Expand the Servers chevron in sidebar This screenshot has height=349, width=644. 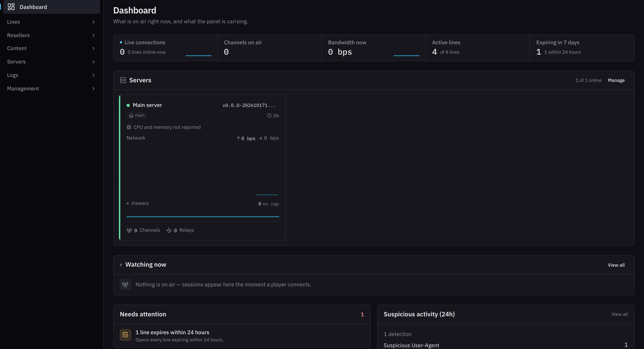[93, 62]
